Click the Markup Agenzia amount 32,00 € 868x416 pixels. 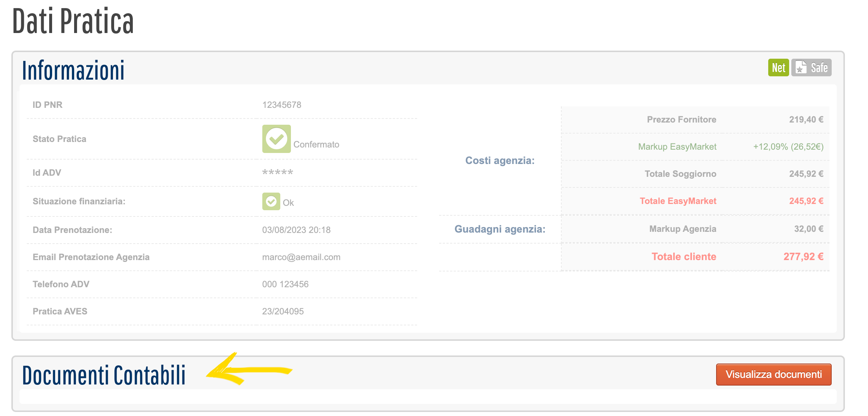[x=809, y=229]
